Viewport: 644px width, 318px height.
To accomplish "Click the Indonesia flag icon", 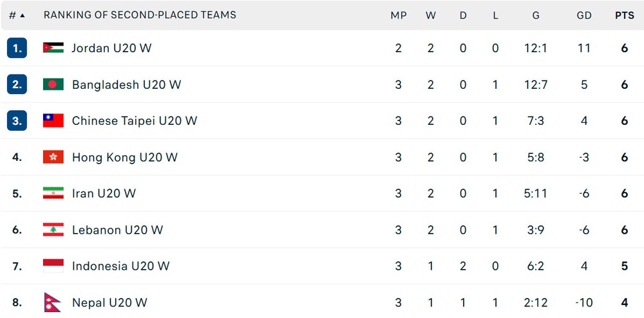I will pos(53,266).
